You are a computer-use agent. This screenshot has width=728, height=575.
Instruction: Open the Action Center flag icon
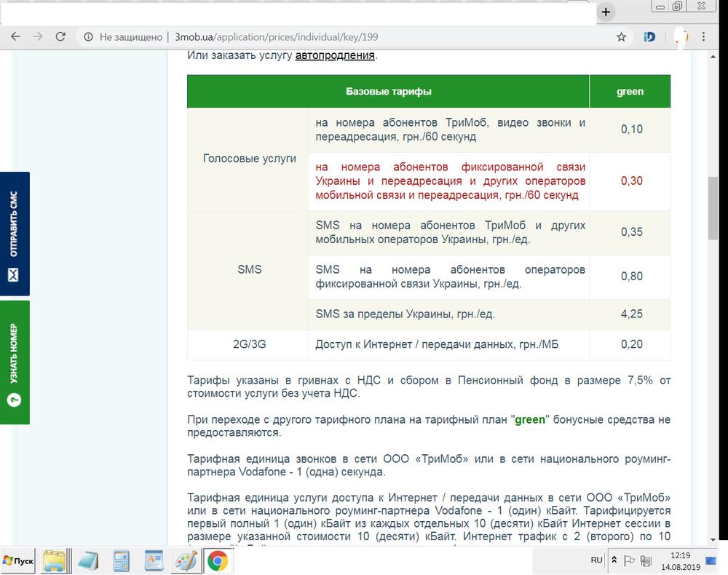click(x=629, y=560)
